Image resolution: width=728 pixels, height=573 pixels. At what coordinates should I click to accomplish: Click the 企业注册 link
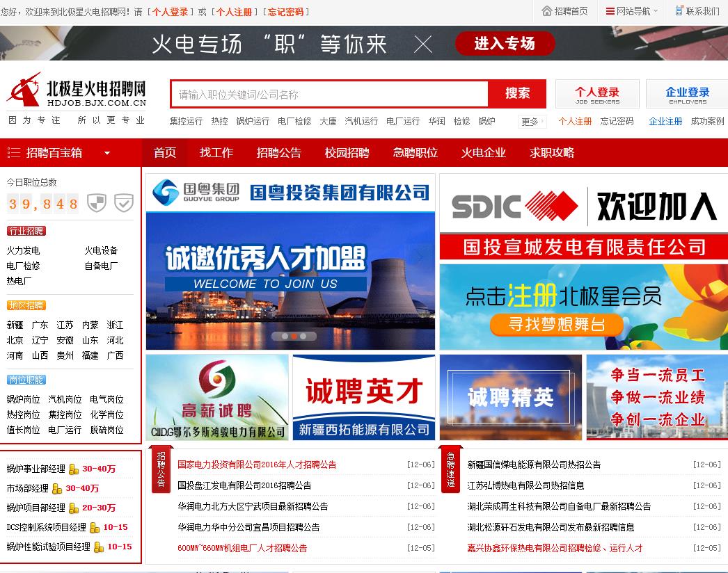[x=665, y=121]
